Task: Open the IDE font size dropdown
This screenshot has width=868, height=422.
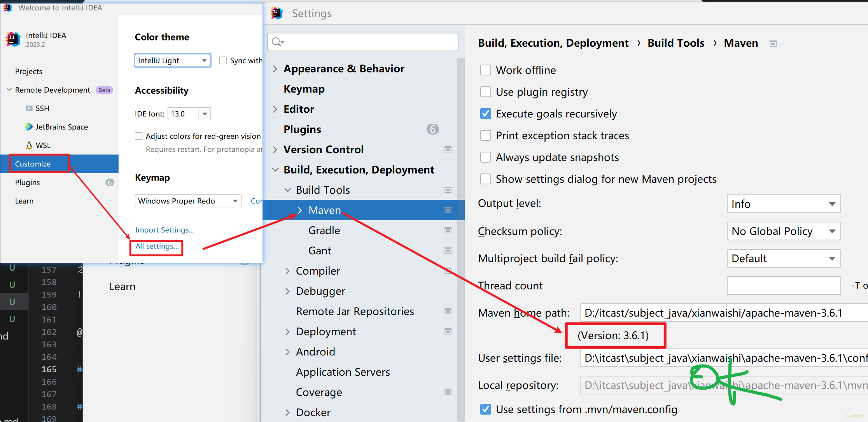Action: pos(205,114)
